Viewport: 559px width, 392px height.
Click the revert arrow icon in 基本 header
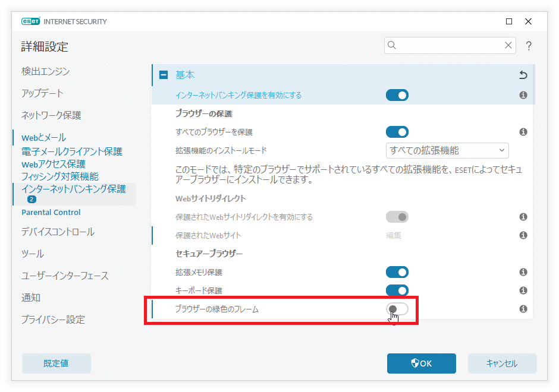click(x=523, y=75)
